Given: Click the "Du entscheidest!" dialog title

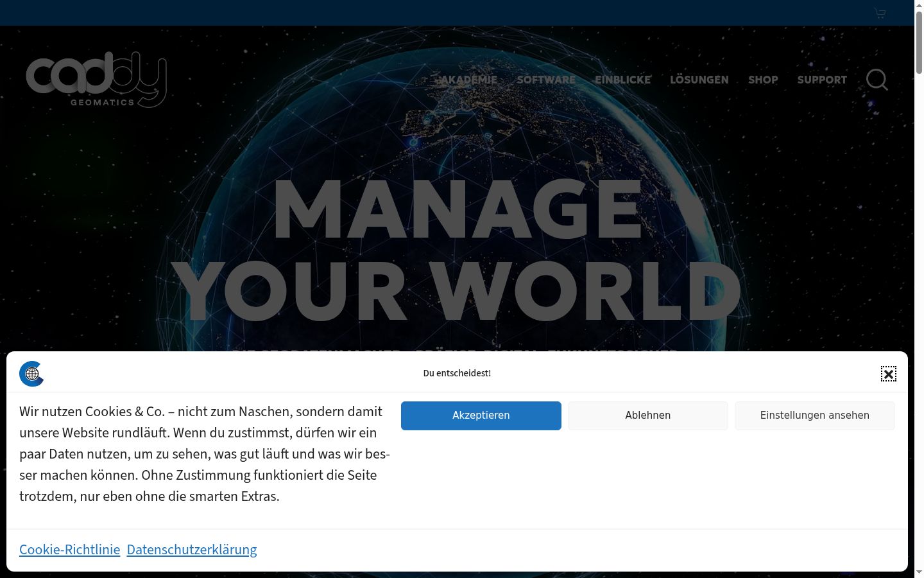Looking at the screenshot, I should click(457, 373).
